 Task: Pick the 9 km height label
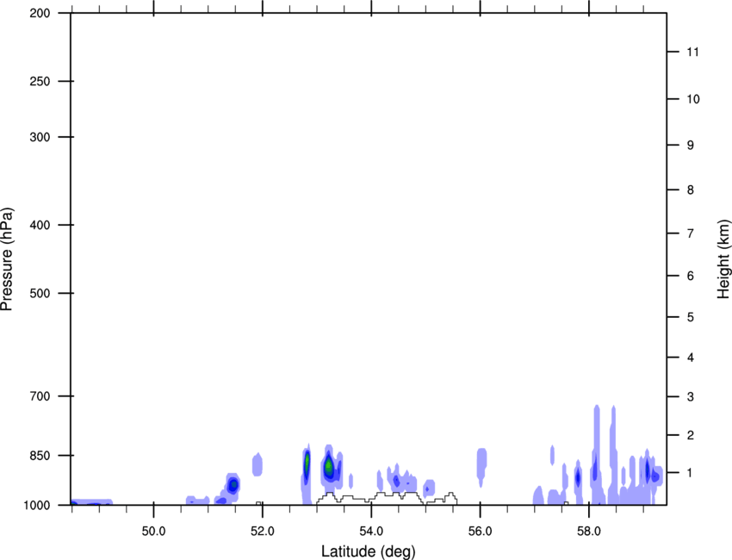tap(691, 146)
